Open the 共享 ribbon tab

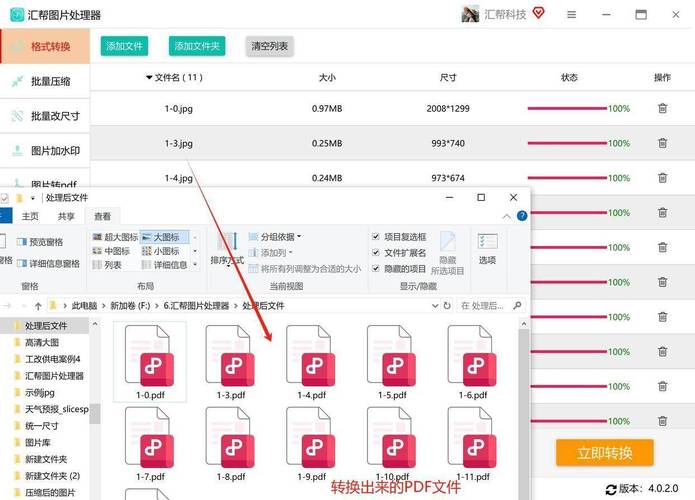(x=66, y=216)
